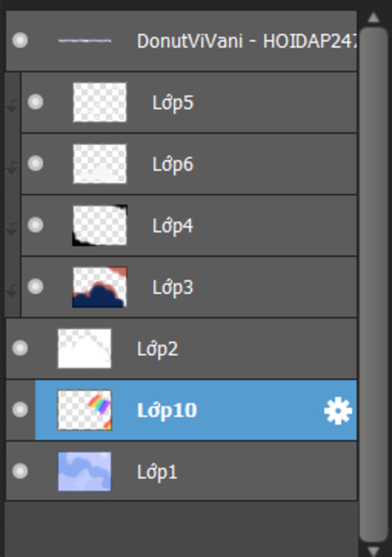
Task: Toggle visibility of the Lớp10 layer
Action: coord(20,410)
